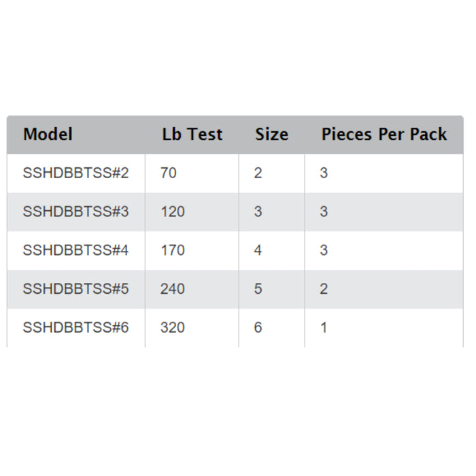The height and width of the screenshot is (476, 476).
Task: Click the 320 lb test value
Action: pos(173,328)
